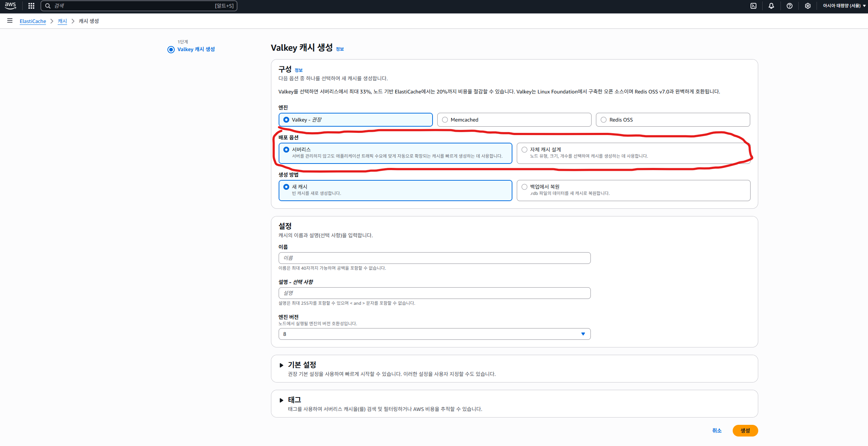Open CloudShell terminal icon
868x446 pixels.
(753, 6)
